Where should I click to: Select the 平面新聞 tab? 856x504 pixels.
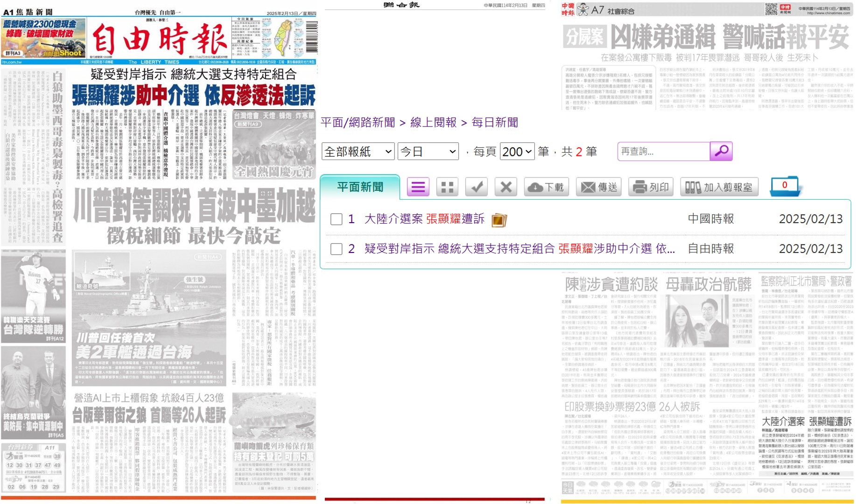click(x=360, y=187)
